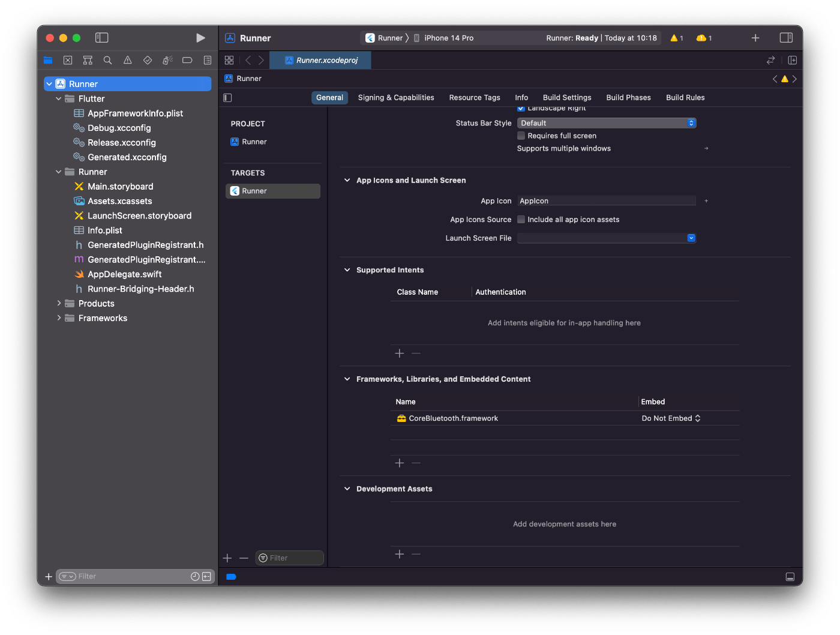Open the Info tab
Screen dimensions: 840x635
tap(521, 98)
